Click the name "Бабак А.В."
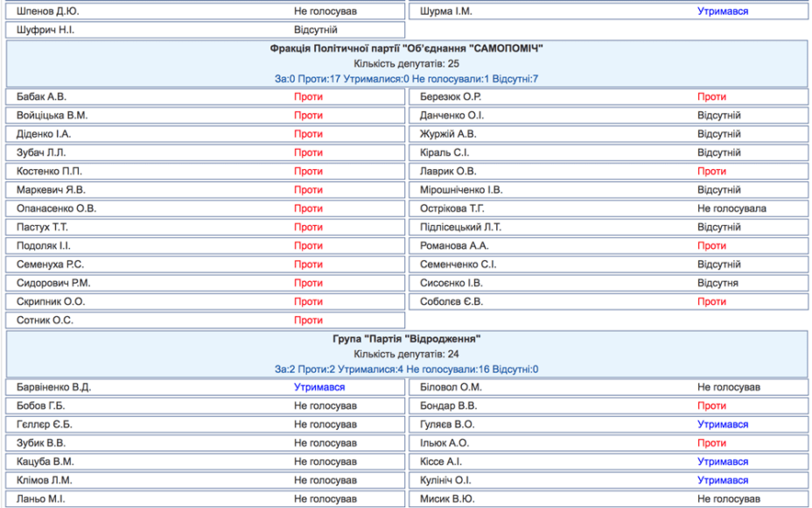 tap(41, 96)
